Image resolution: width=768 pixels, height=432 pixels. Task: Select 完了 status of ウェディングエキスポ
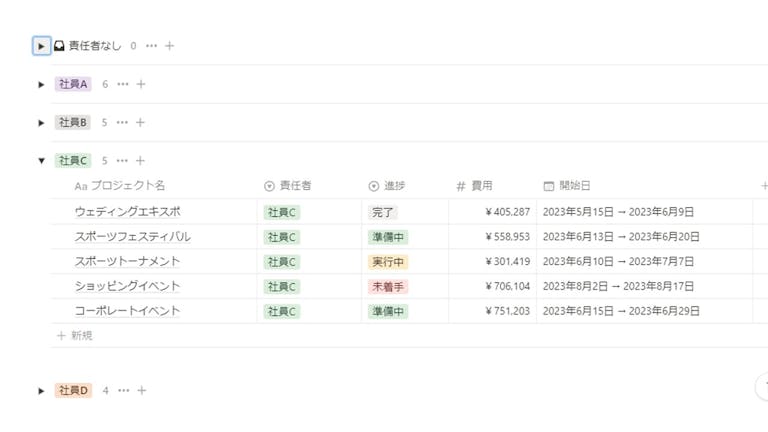(383, 212)
